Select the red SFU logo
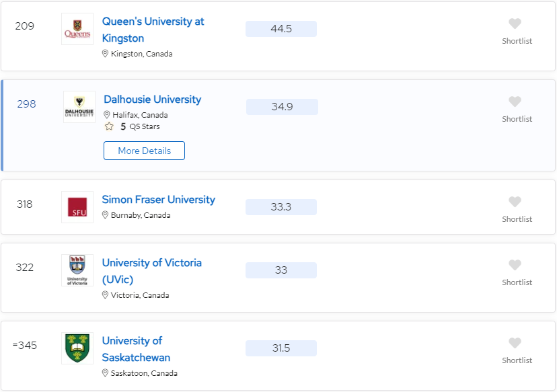Image resolution: width=557 pixels, height=392 pixels. click(x=77, y=207)
